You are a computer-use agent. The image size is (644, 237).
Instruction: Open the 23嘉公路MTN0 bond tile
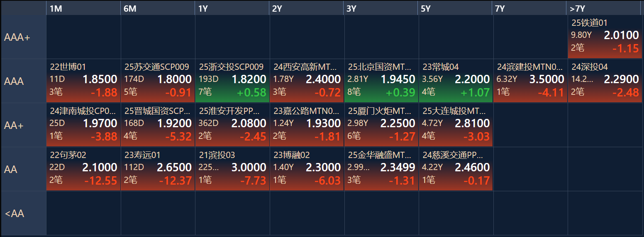pos(307,125)
